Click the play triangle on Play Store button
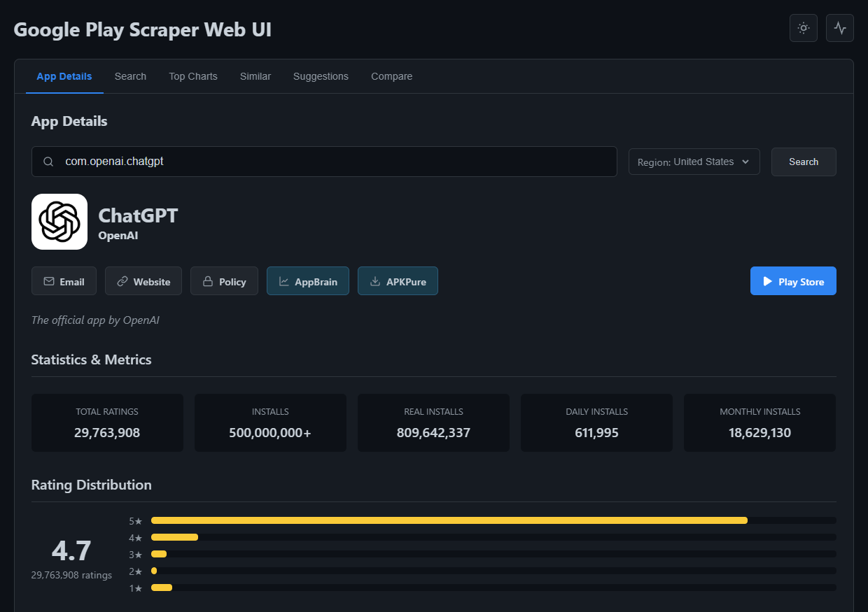868x612 pixels. pyautogui.click(x=768, y=281)
